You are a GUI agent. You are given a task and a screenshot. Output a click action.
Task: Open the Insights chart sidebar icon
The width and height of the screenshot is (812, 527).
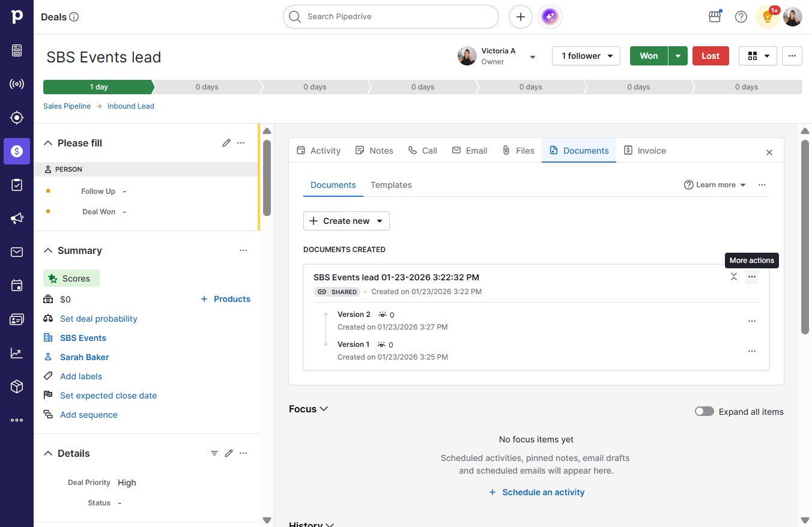[x=17, y=353]
